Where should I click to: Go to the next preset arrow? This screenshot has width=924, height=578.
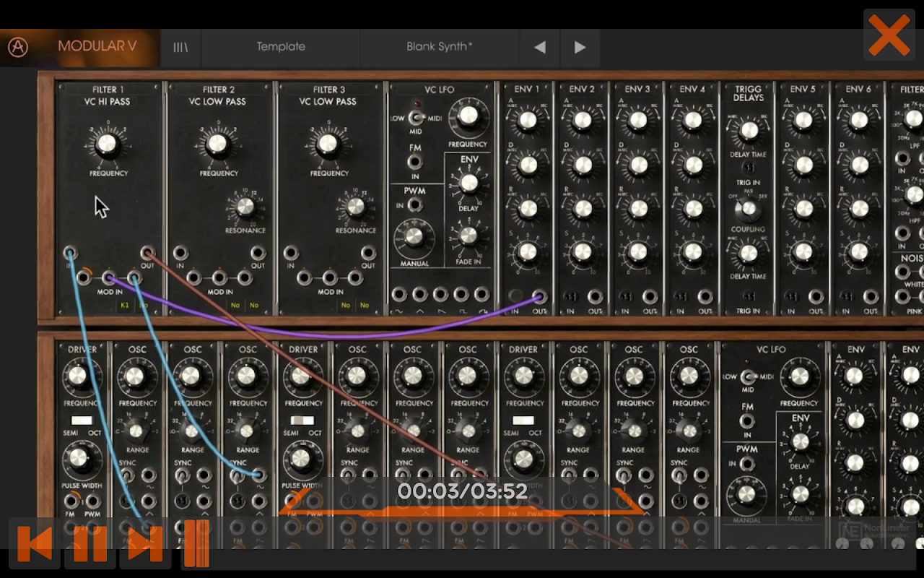tap(580, 48)
